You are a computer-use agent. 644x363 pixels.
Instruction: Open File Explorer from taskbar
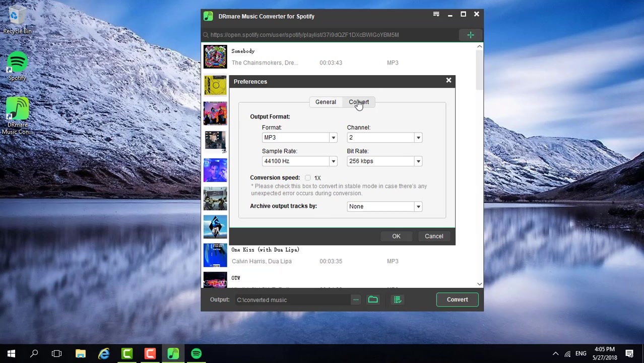(81, 353)
